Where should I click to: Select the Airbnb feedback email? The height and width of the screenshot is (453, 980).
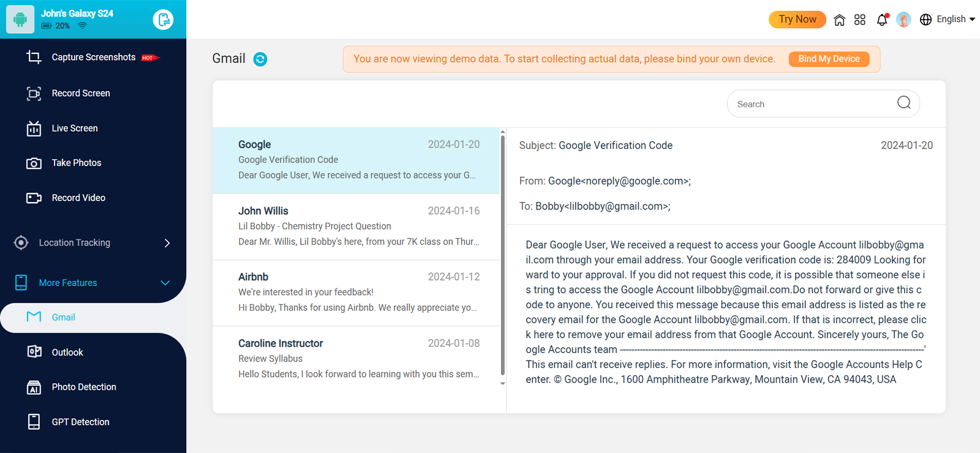click(x=358, y=292)
